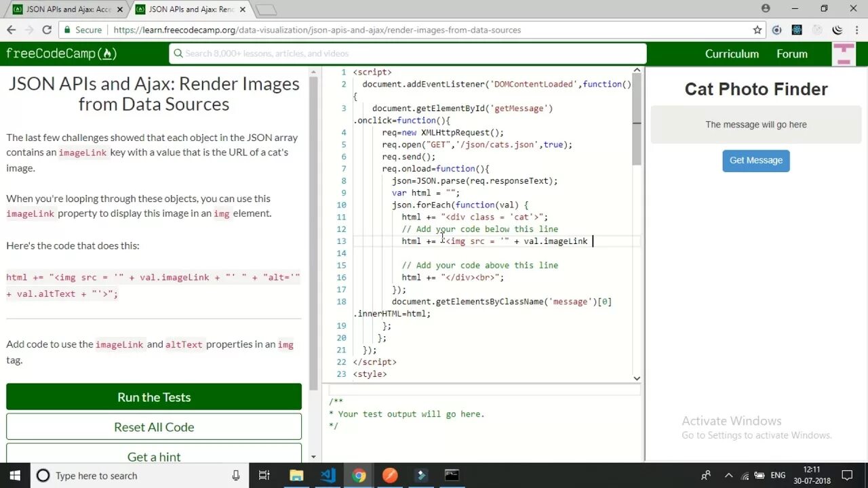Click the lesson title heading

click(154, 94)
